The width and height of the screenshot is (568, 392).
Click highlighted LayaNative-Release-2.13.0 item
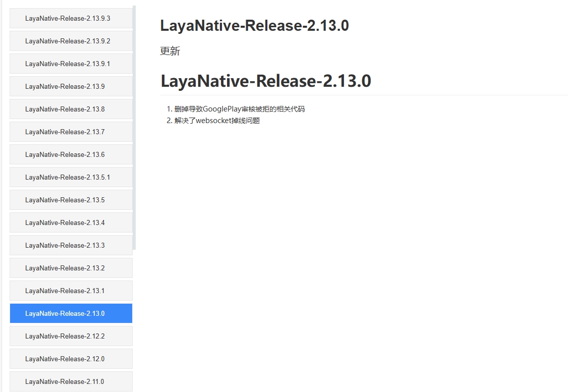(x=65, y=313)
